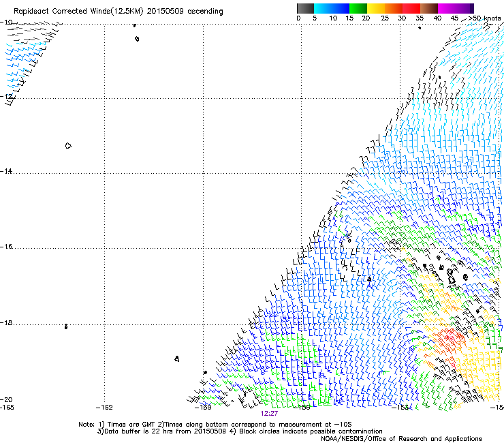Click the orange 25-30 knots color band
Viewport: 504px width, 443px height.
coord(394,8)
